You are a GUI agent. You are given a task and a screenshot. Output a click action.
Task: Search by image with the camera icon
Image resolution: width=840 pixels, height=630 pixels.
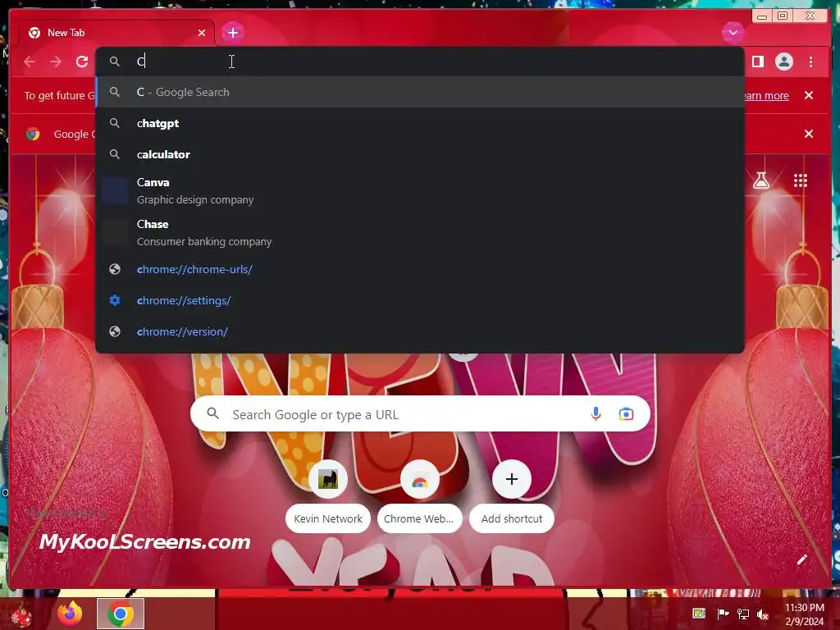pyautogui.click(x=626, y=413)
